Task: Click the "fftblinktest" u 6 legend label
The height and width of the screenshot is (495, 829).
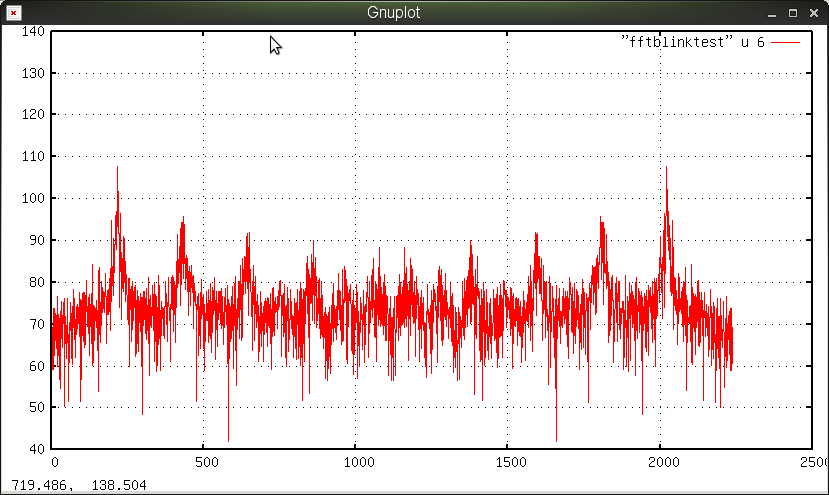Action: point(692,41)
